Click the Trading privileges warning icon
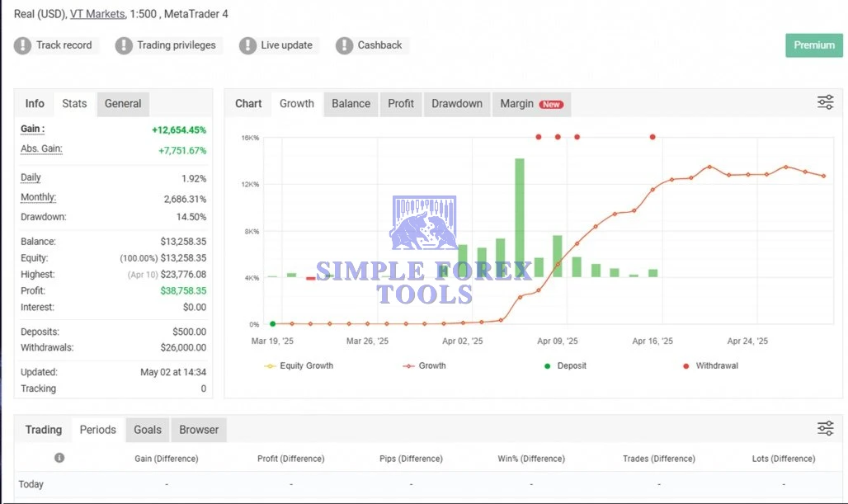This screenshot has height=504, width=848. tap(124, 45)
